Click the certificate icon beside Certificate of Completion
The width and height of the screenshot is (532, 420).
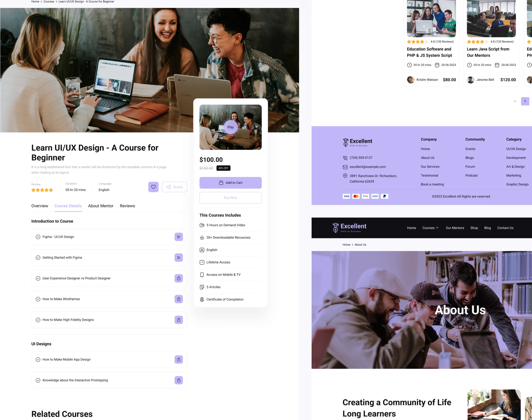pyautogui.click(x=202, y=299)
